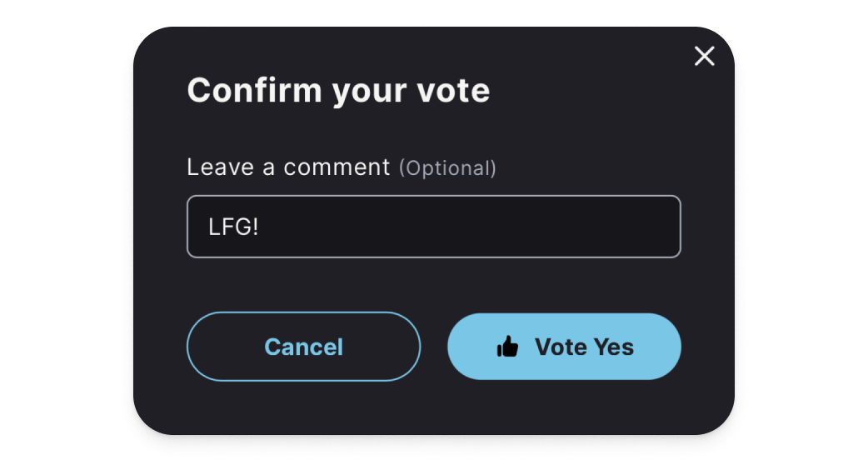Click the 'Cancel' text label
Viewport: 868px width, 475px height.
tap(303, 347)
